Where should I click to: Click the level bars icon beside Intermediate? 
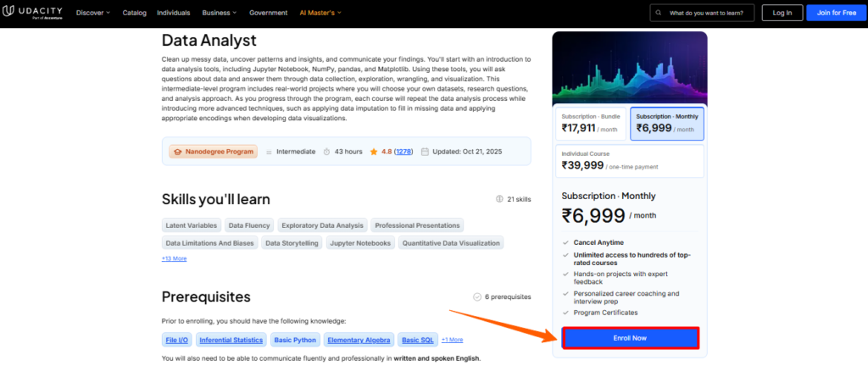click(x=269, y=152)
